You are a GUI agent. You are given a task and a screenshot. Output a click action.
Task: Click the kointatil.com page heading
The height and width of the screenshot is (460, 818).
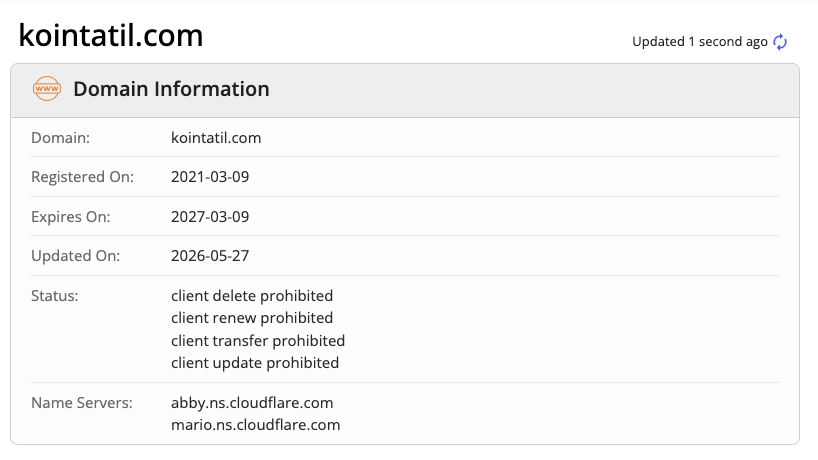pos(111,35)
